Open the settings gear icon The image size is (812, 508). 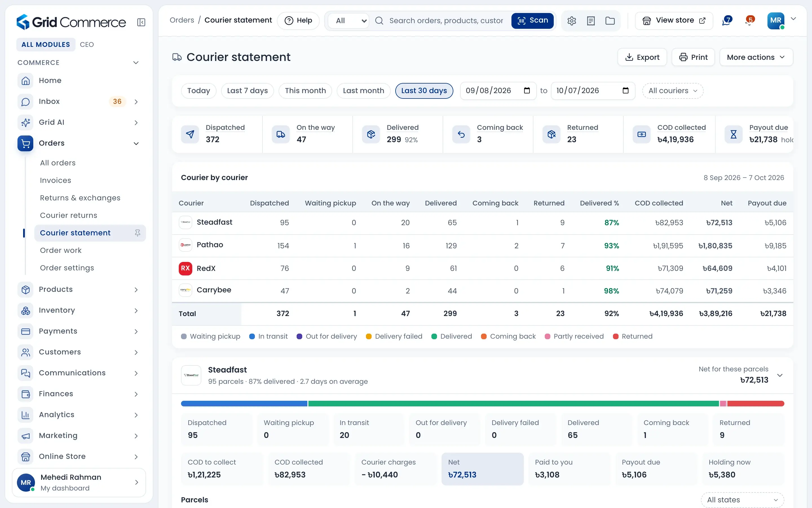coord(572,21)
